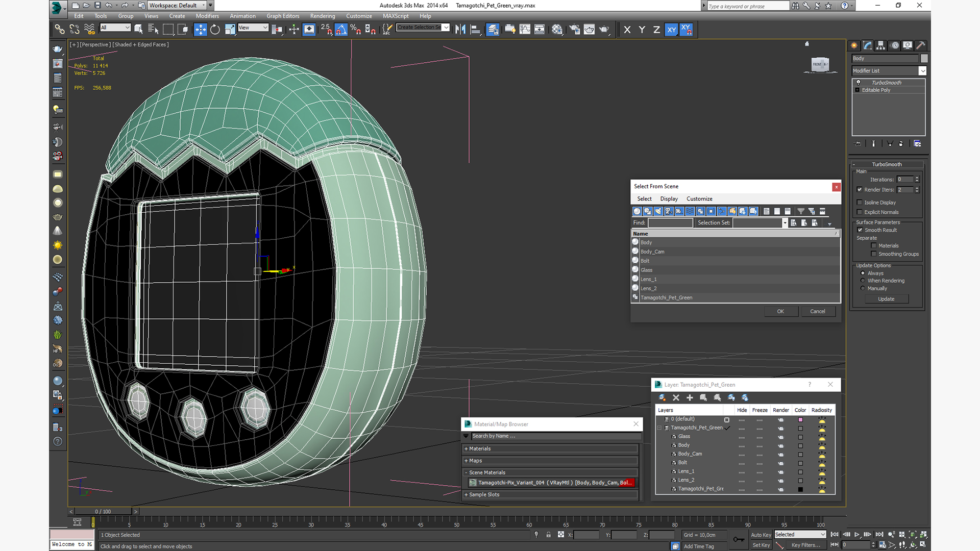The height and width of the screenshot is (551, 980).
Task: Add selected objects to layer plus icon
Action: pos(690,397)
